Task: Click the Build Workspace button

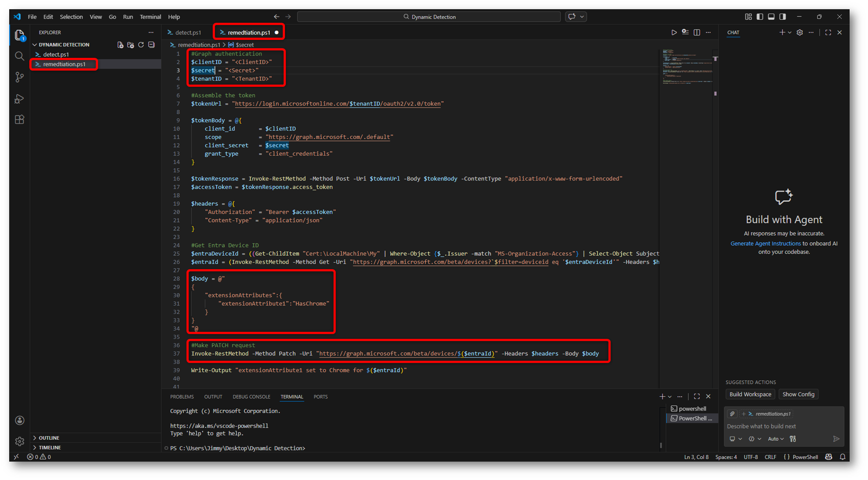Action: point(750,394)
